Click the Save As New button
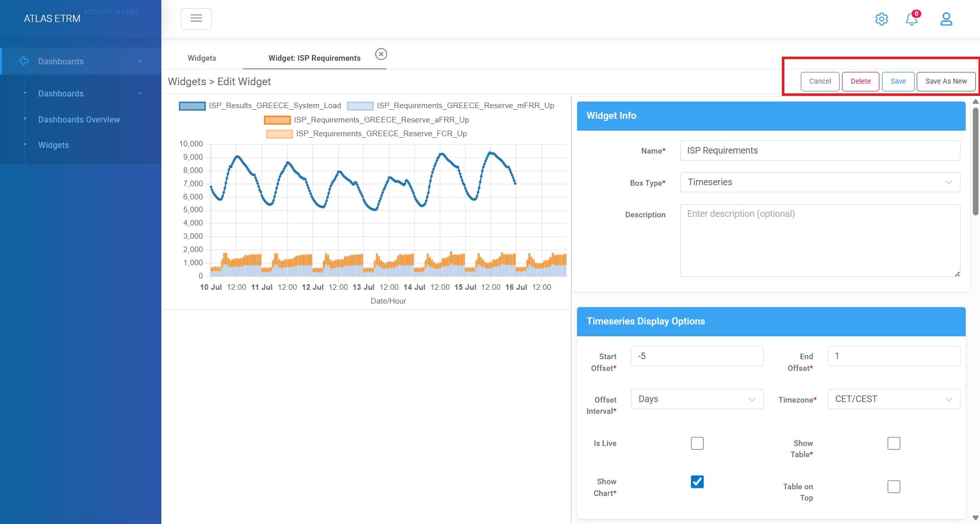 946,82
